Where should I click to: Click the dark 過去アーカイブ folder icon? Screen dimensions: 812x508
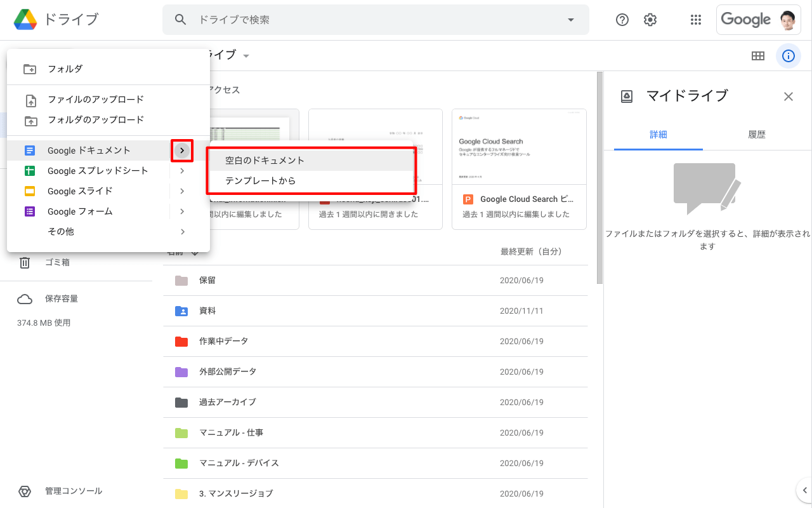(x=181, y=402)
